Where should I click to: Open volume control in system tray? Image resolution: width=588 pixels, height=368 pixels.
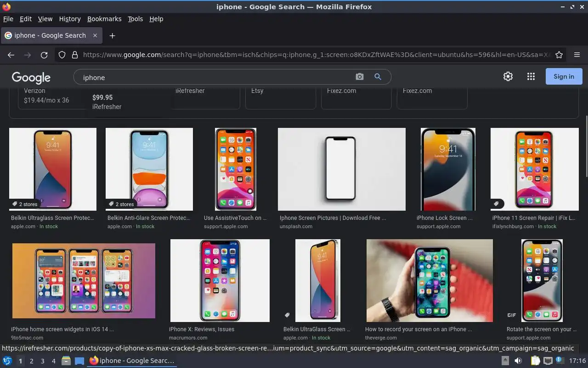pyautogui.click(x=518, y=361)
